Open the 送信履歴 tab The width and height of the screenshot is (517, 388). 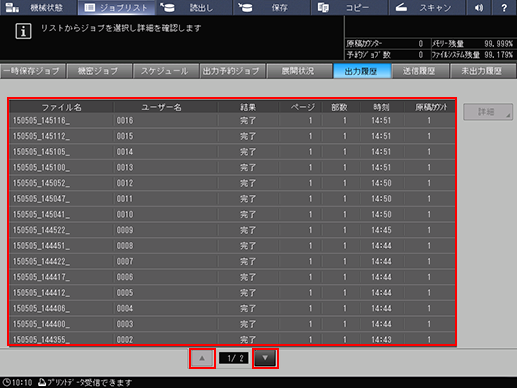pos(420,71)
